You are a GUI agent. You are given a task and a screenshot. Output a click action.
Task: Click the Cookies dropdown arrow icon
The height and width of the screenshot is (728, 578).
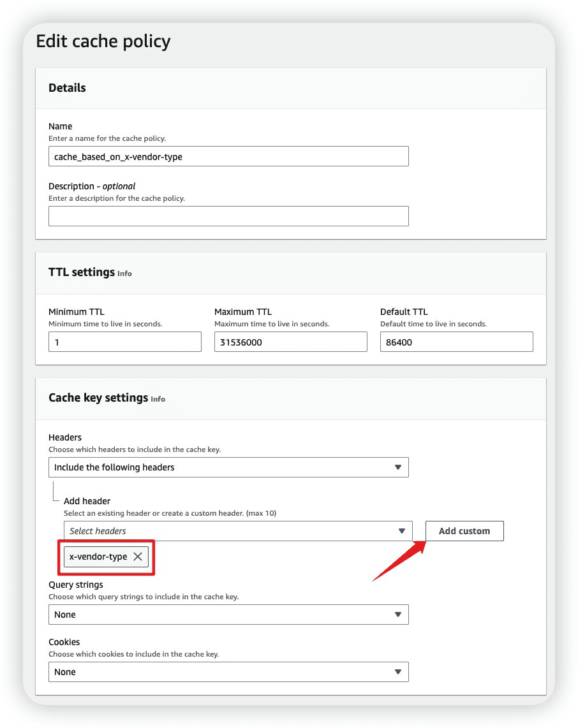[x=397, y=672]
